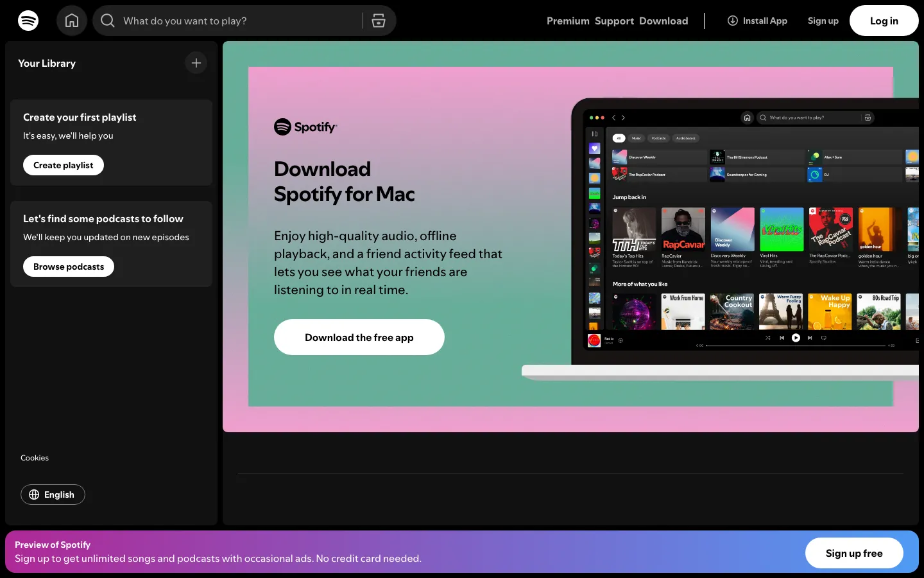The image size is (924, 578).
Task: Click Download the free app
Action: (359, 337)
